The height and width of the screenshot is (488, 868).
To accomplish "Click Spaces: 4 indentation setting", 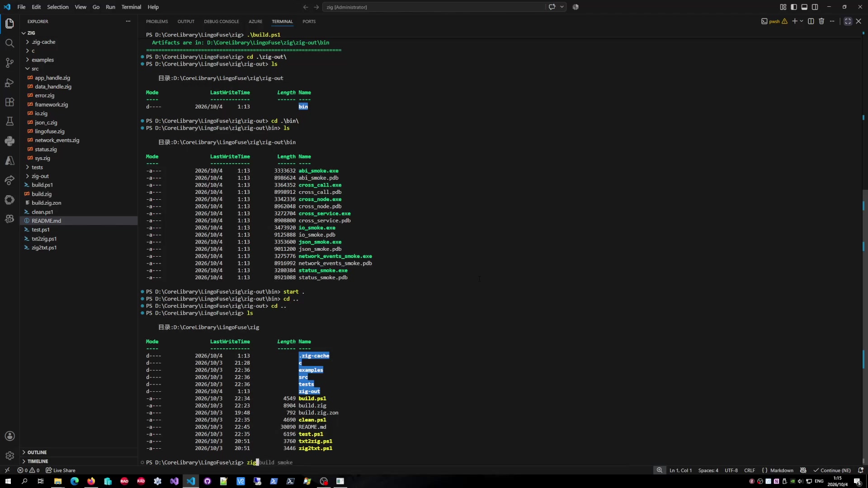I will (x=708, y=470).
